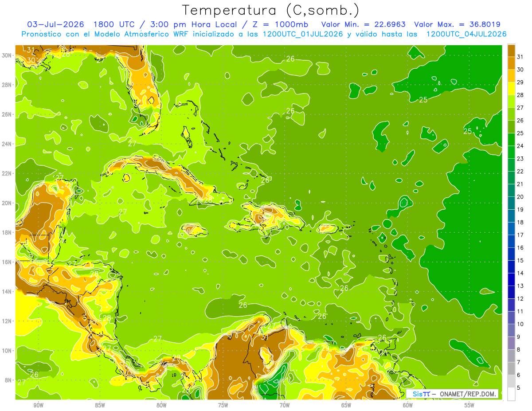532x411 pixels.
Task: Click the '70W' longitude axis label
Action: point(285,405)
